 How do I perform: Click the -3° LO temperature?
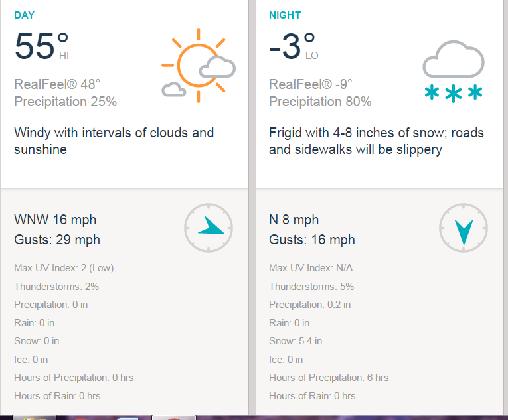tap(294, 46)
